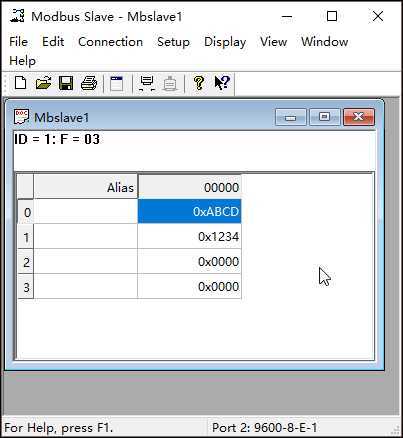Click the ID = 1: F = 03 text
403x438 pixels.
click(x=57, y=139)
